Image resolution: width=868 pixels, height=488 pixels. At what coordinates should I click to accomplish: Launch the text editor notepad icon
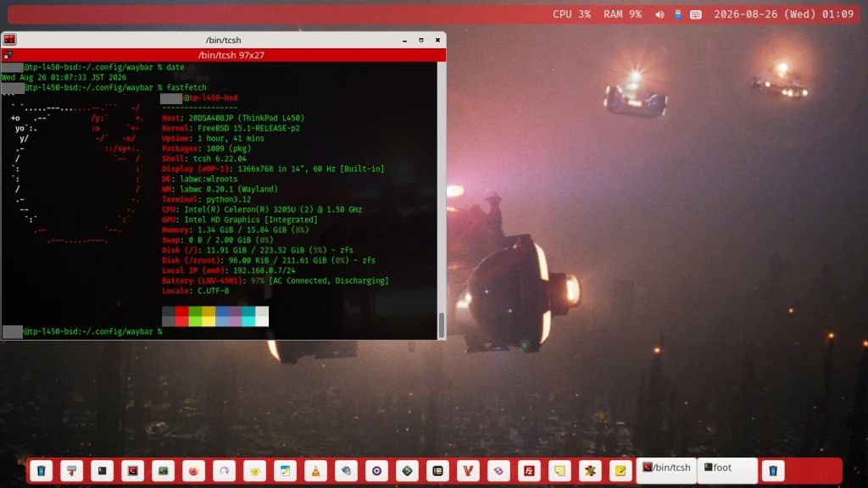tap(285, 471)
